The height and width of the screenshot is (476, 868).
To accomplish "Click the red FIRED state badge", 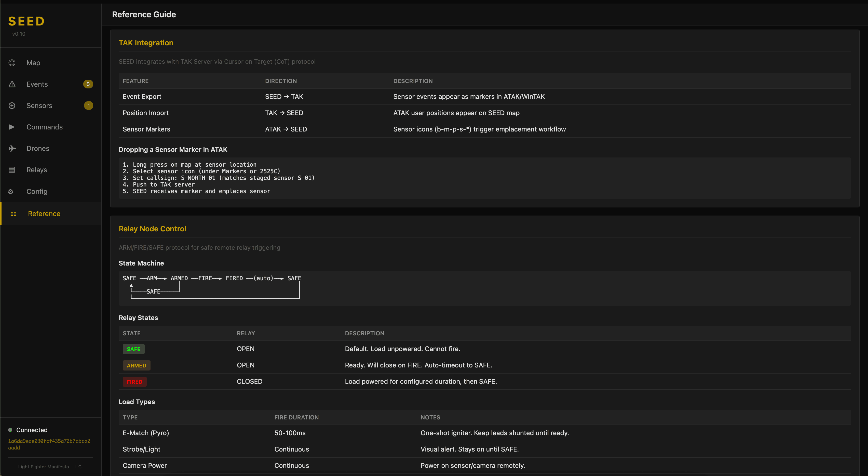I will pos(134,381).
